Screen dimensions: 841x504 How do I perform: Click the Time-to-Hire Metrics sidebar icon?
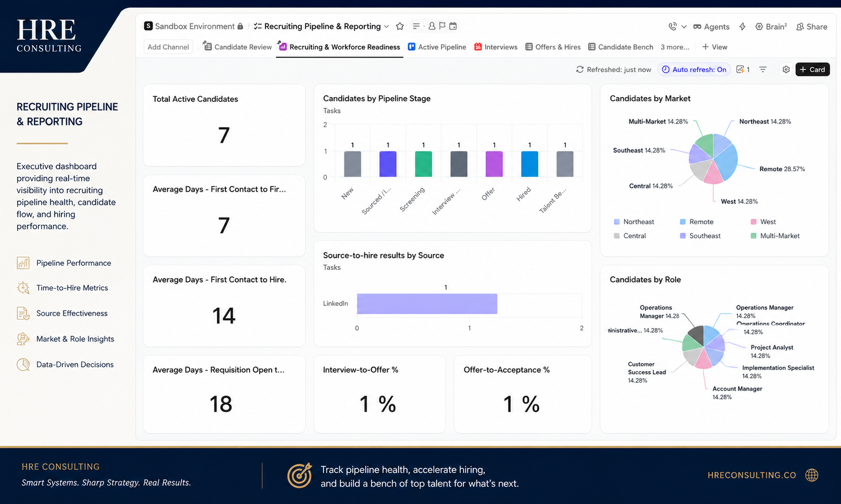click(x=23, y=288)
